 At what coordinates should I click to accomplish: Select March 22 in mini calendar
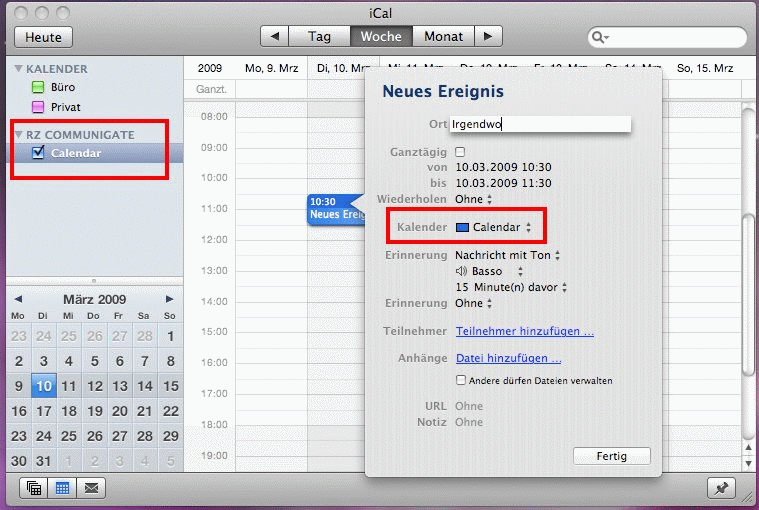[170, 411]
